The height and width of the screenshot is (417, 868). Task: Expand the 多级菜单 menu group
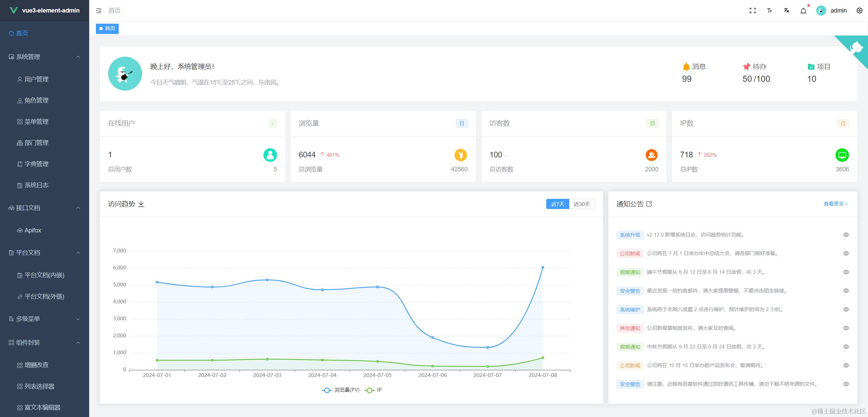pos(44,319)
